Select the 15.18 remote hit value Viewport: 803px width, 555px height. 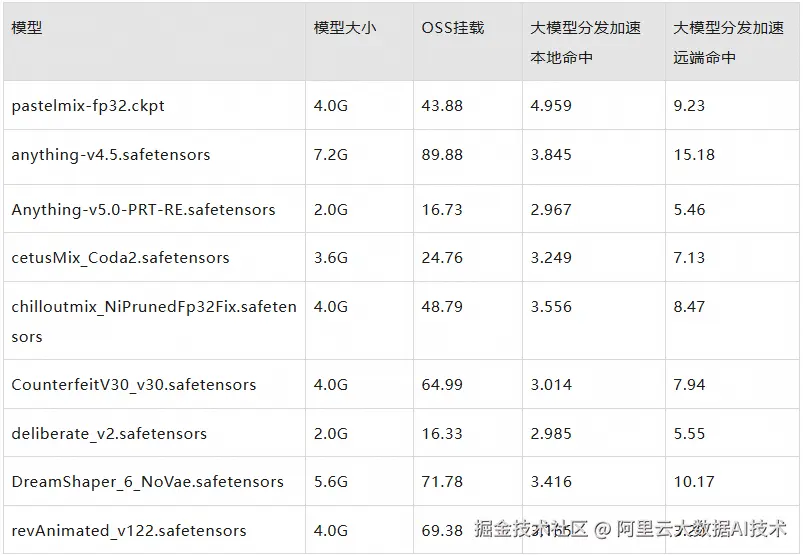pyautogui.click(x=694, y=155)
